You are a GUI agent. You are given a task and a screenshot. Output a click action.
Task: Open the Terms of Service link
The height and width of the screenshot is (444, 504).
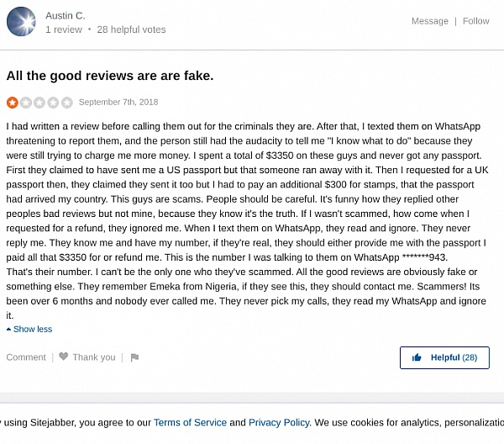190,422
